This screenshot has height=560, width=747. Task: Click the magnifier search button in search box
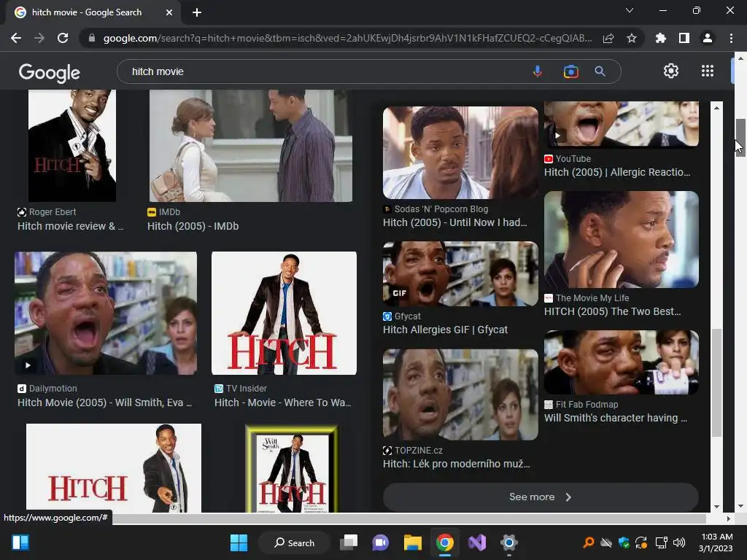coord(600,71)
